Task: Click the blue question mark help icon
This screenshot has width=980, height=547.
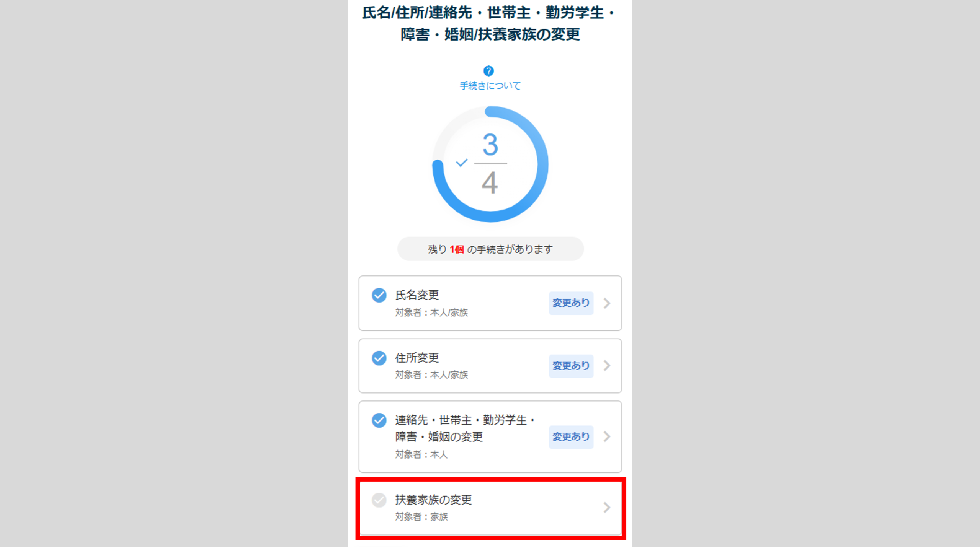Action: click(488, 71)
